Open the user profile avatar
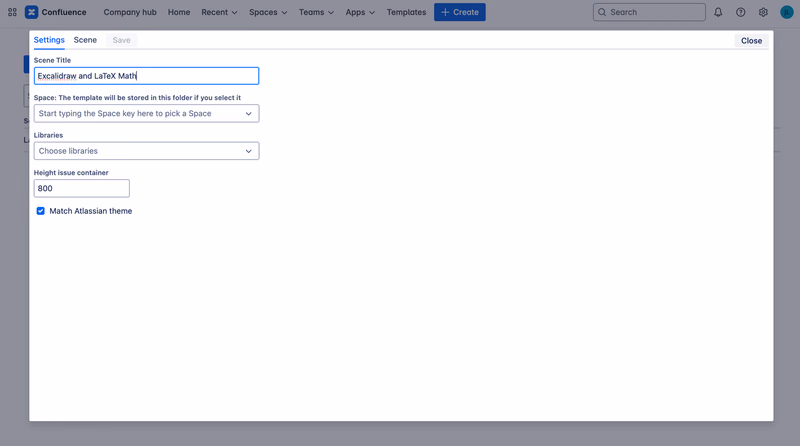800x446 pixels. [x=786, y=12]
